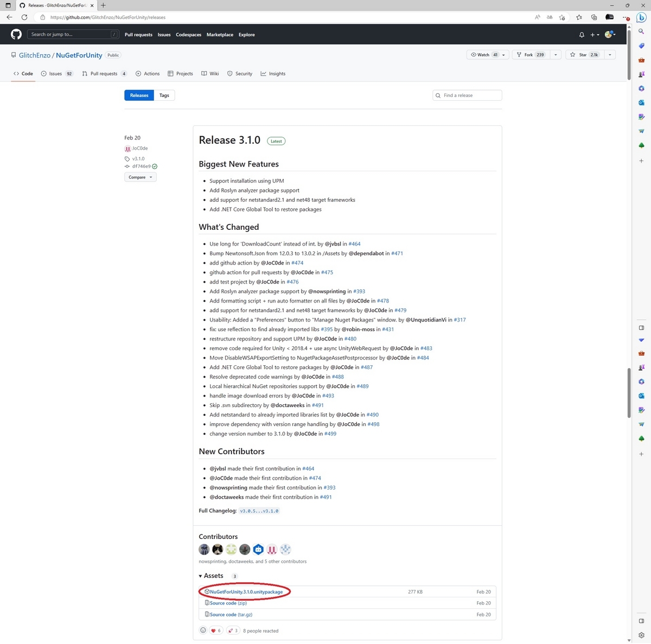The image size is (651, 644).
Task: Open the GlitchEnzo owner link
Action: pos(35,55)
